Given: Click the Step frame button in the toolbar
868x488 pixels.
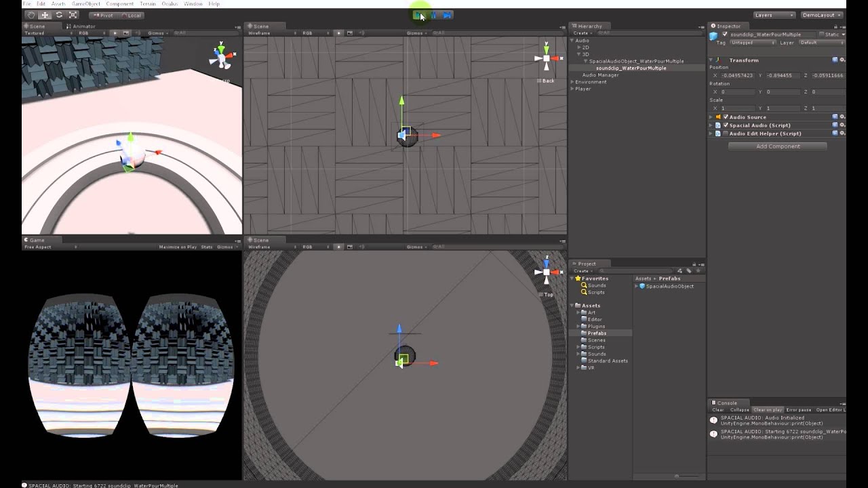Looking at the screenshot, I should [447, 15].
